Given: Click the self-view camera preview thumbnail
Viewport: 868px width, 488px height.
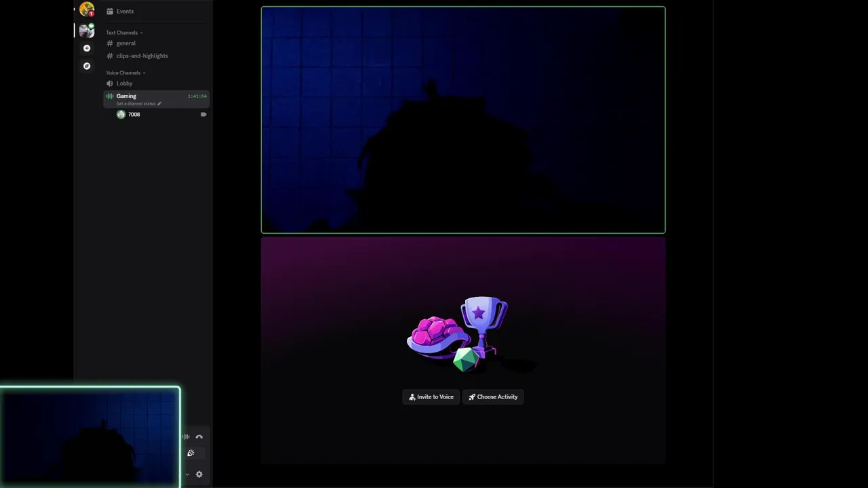Looking at the screenshot, I should (90, 437).
